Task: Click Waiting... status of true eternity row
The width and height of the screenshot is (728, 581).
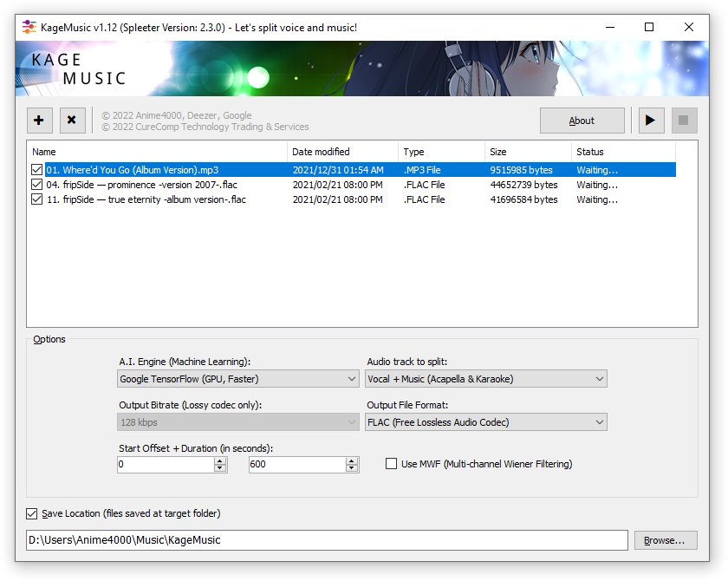Action: pyautogui.click(x=597, y=199)
